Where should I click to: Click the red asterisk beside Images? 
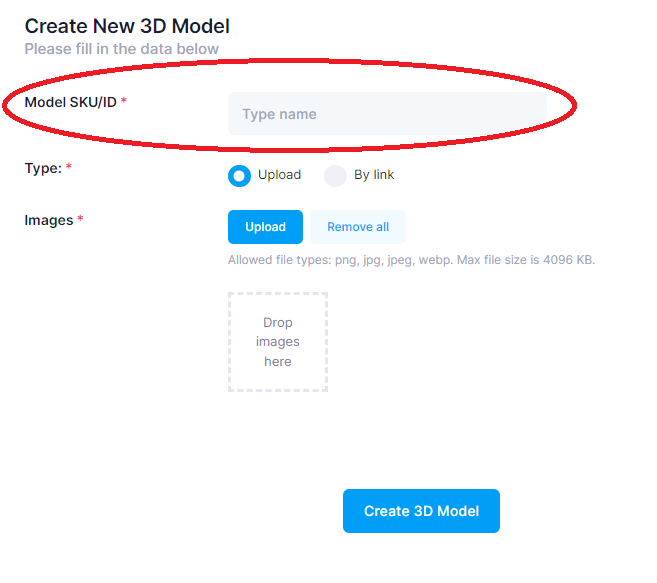click(80, 220)
